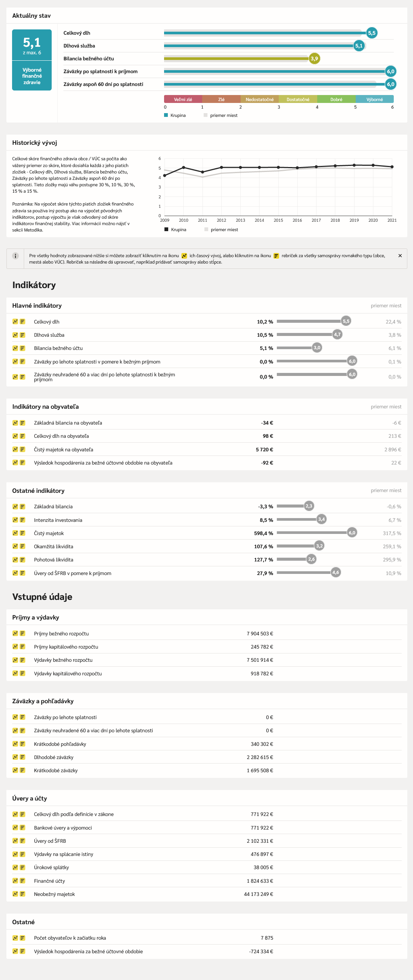Click the Veľmi zlé segment of the rating scale
Viewport: 413px width, 980px height.
point(183,99)
